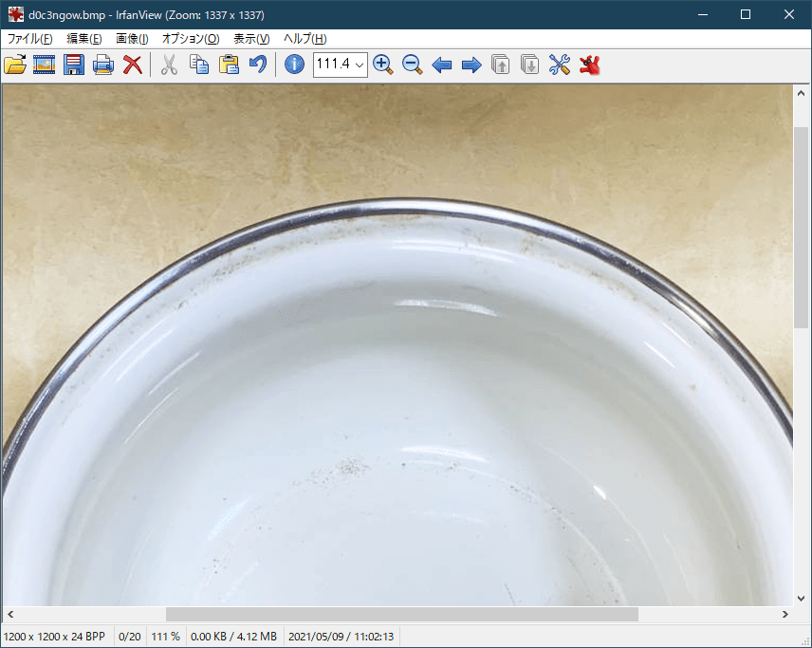This screenshot has height=648, width=812.
Task: Show image information with blue info icon
Action: click(x=295, y=65)
